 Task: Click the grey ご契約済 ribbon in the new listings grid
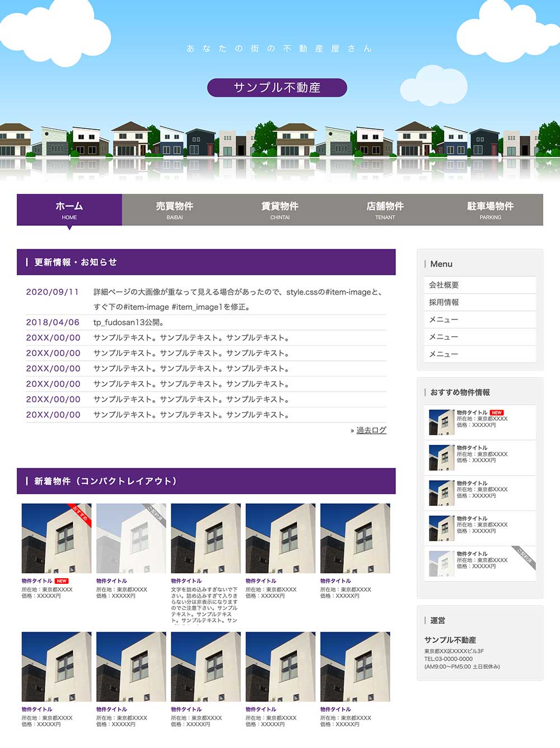point(155,514)
